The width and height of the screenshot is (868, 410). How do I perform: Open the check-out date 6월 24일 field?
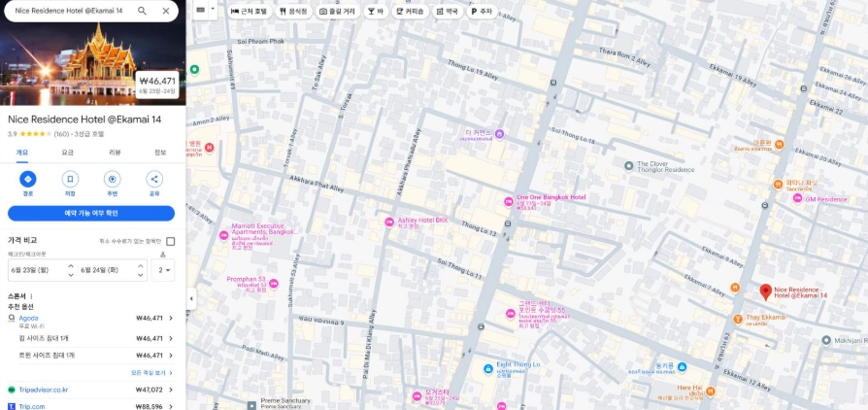pyautogui.click(x=108, y=270)
